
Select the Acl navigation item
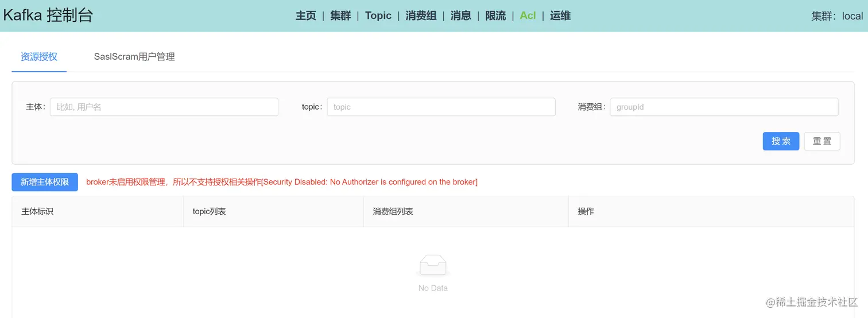[x=528, y=15]
